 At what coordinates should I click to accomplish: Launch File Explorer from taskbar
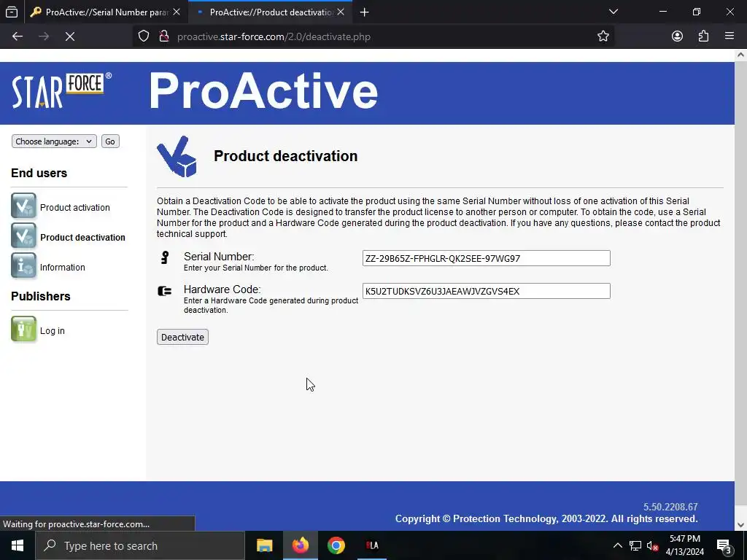tap(264, 545)
